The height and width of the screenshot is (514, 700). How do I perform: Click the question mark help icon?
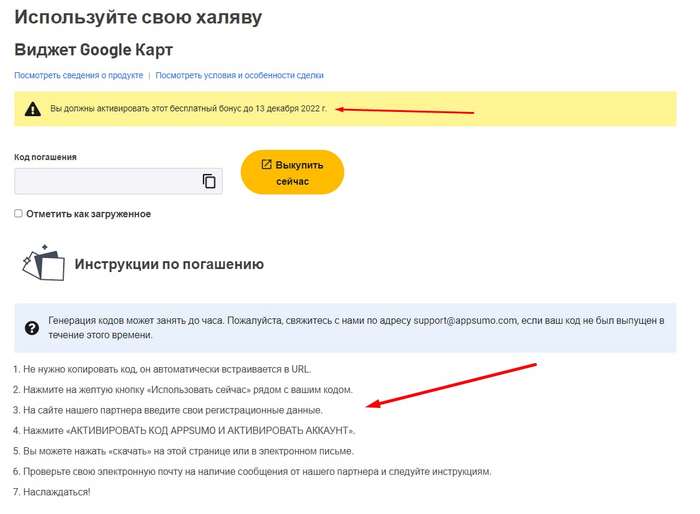click(x=32, y=328)
